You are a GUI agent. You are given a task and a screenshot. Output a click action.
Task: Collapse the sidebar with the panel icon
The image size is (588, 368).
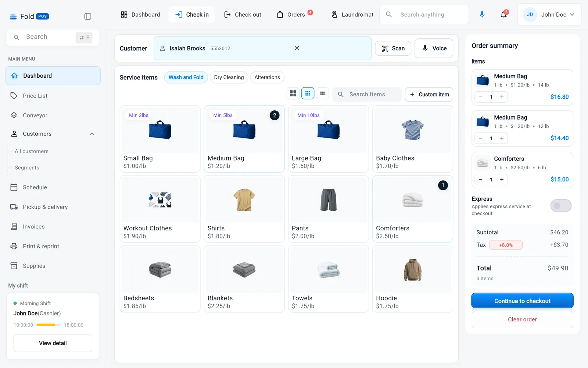[x=88, y=16]
